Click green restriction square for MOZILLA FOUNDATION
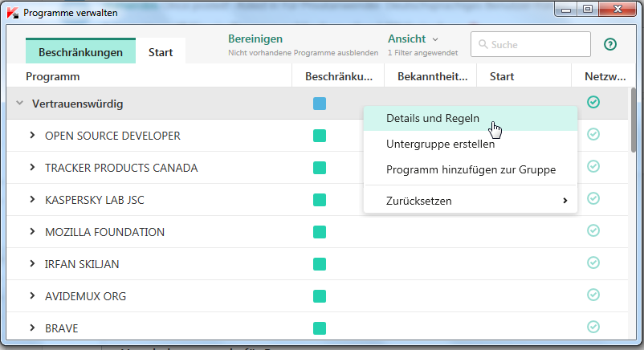The image size is (644, 350). click(320, 232)
